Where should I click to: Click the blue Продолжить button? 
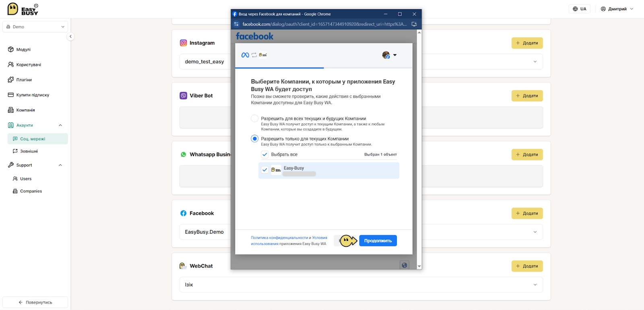pyautogui.click(x=378, y=240)
